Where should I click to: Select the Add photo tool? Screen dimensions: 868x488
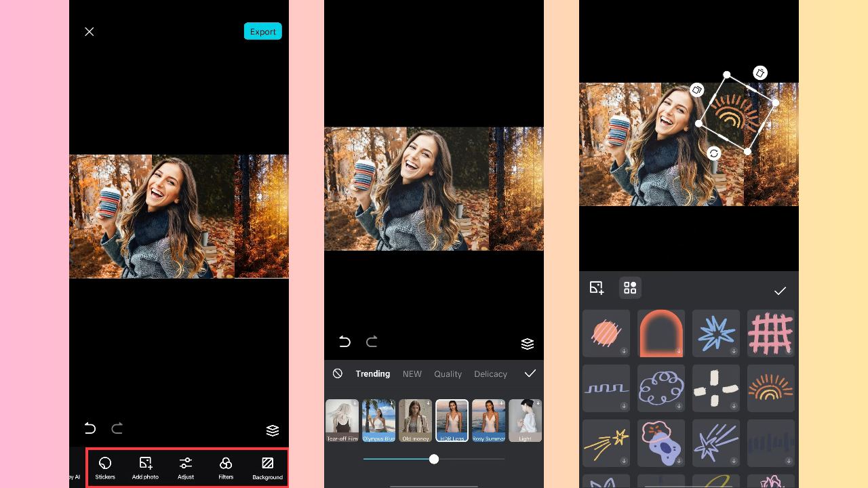(x=145, y=468)
